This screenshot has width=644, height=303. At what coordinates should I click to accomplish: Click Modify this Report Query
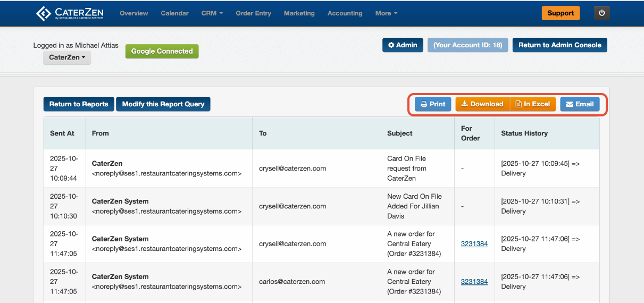[163, 104]
